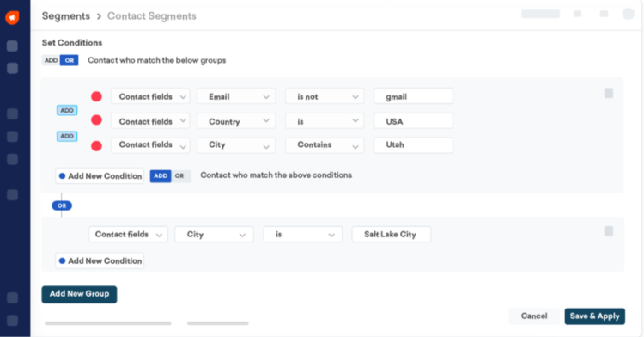
Task: Set above conditions toggle to OR
Action: pos(180,176)
